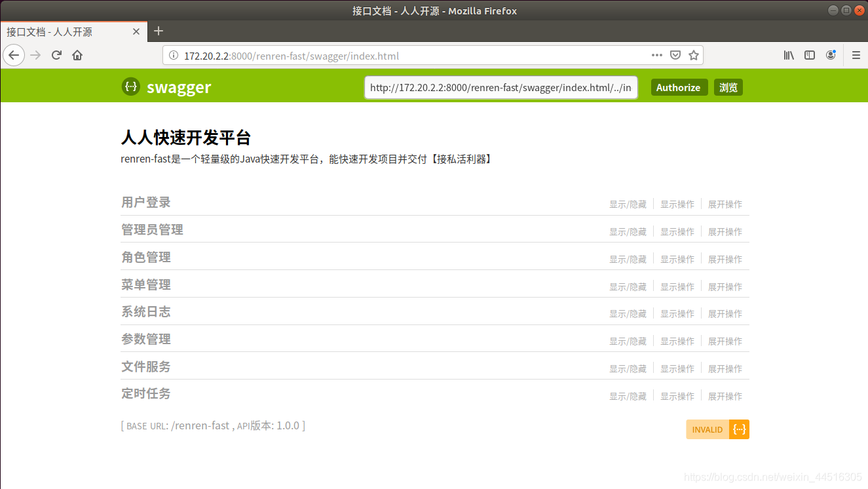This screenshot has height=489, width=868.
Task: Click 显示操作 for 文件服务
Action: [x=677, y=369]
